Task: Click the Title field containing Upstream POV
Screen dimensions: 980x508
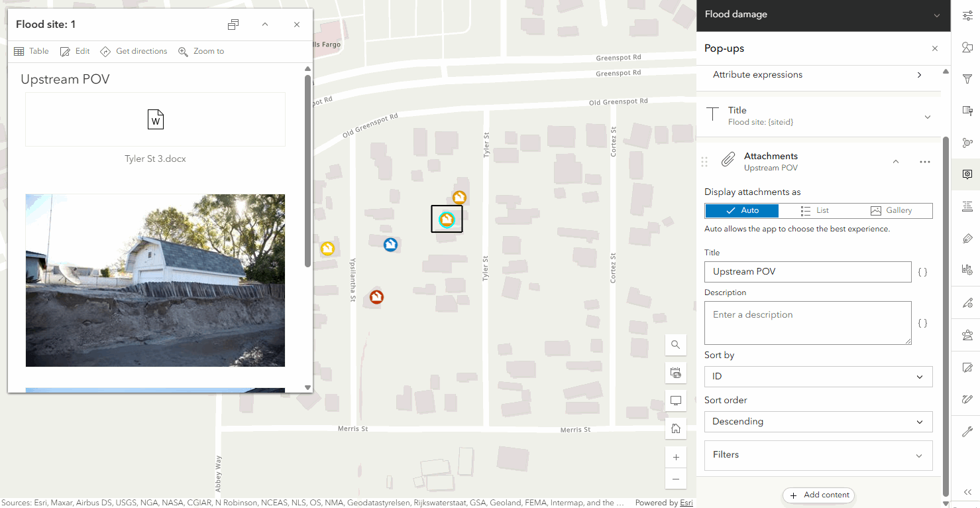Action: [808, 272]
